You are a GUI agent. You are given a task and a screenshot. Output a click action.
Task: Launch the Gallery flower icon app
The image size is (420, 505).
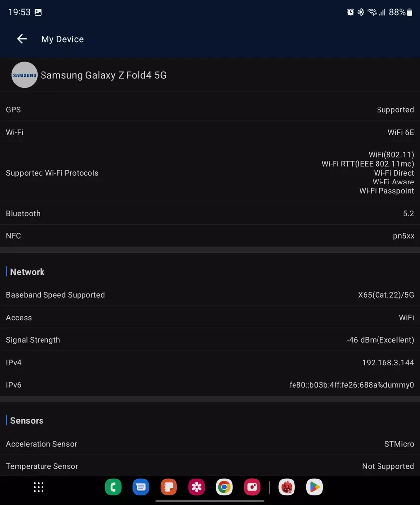click(197, 487)
